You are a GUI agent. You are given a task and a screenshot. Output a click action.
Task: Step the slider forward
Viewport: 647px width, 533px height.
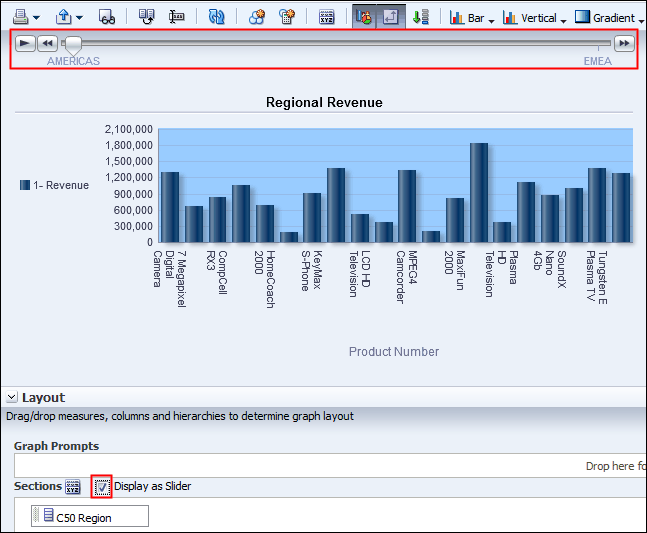pyautogui.click(x=624, y=43)
